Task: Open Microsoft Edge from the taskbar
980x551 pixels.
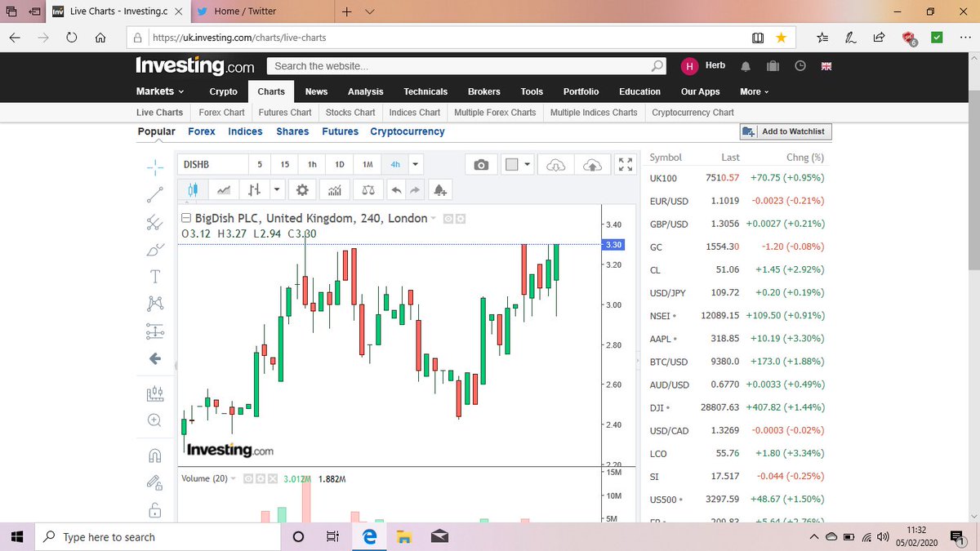Action: tap(368, 536)
